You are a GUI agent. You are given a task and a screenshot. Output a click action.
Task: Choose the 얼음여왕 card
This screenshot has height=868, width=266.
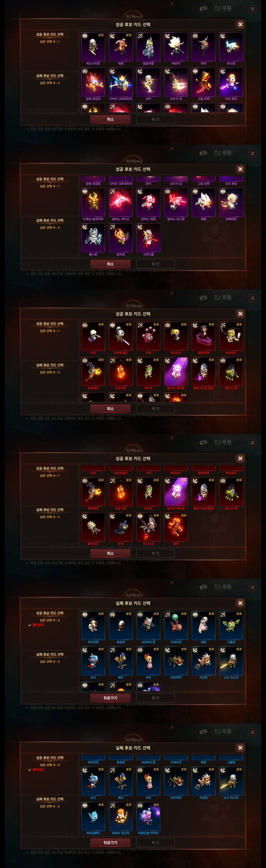[148, 47]
